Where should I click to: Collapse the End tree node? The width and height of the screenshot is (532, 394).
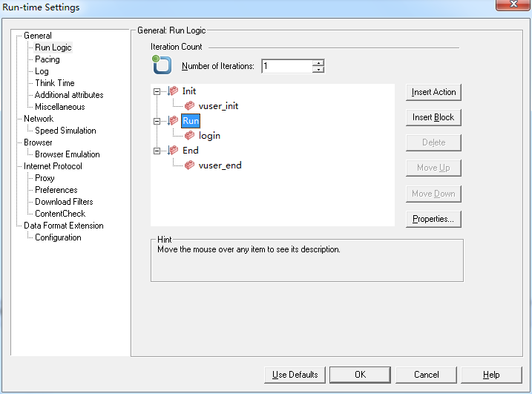pos(157,151)
